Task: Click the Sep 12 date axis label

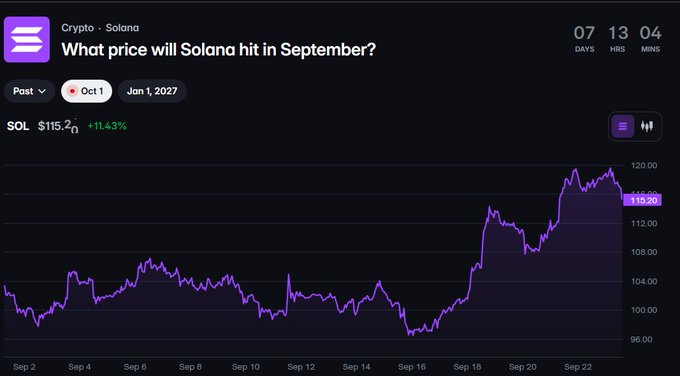Action: (x=301, y=367)
